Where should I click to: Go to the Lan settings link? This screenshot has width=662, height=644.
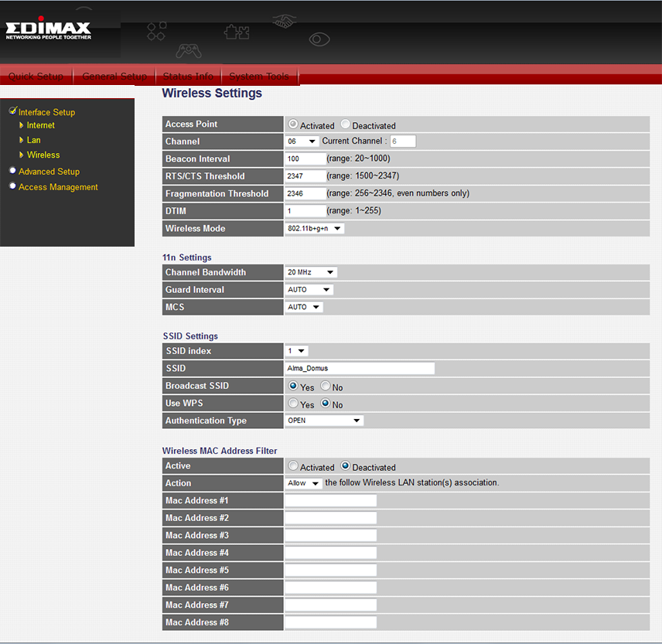pos(33,140)
